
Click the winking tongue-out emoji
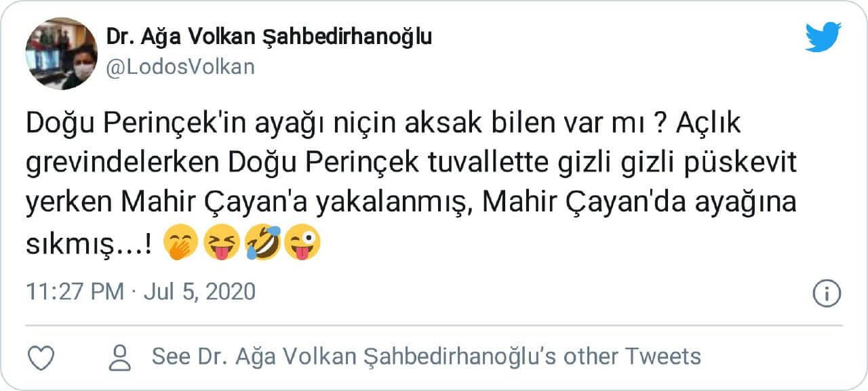click(302, 243)
